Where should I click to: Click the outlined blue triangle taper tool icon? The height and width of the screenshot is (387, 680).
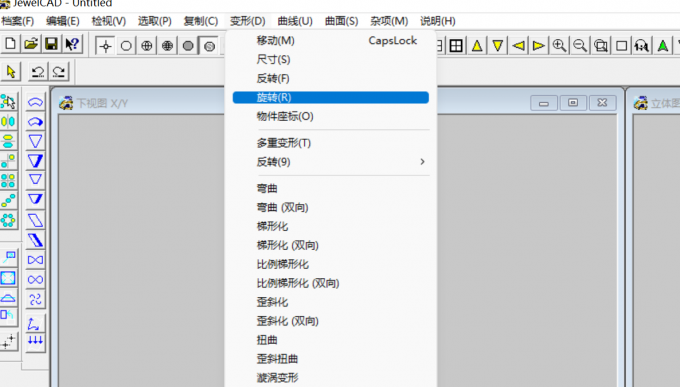pos(35,141)
